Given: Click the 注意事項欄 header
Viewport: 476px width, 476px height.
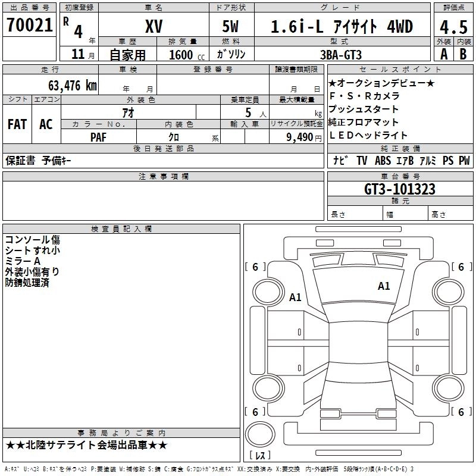Looking at the screenshot, I should coord(163,176).
